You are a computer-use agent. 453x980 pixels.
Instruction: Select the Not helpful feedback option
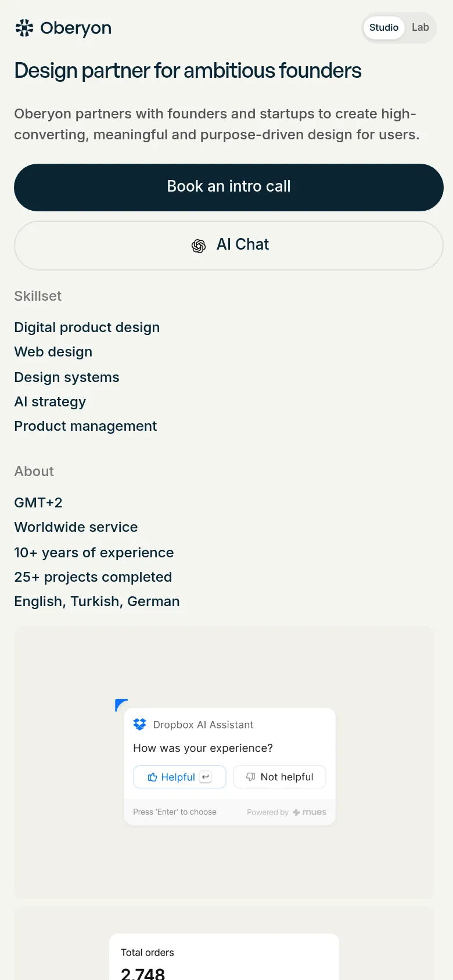click(x=279, y=777)
